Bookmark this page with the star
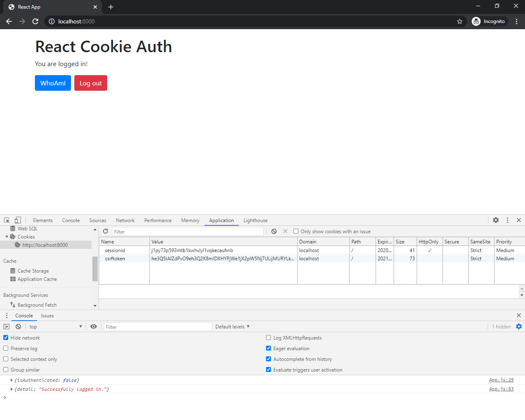Viewport: 525px width, 420px height. 460,21
